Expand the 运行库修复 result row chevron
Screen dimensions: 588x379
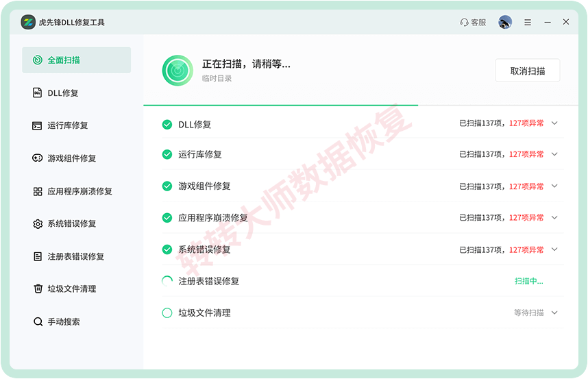pos(554,154)
